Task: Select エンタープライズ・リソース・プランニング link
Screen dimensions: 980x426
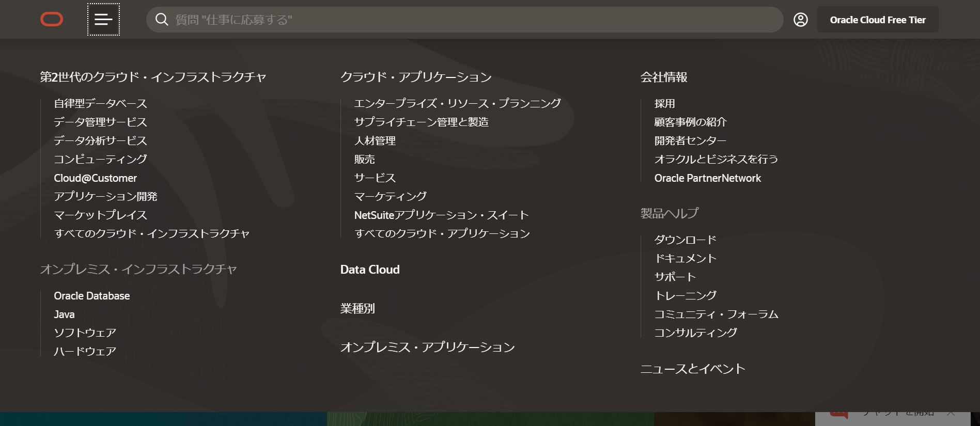Action: pos(457,103)
